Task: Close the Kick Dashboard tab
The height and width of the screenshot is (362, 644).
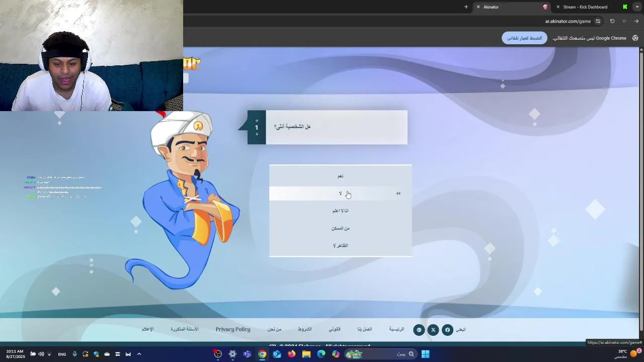Action: (x=557, y=7)
